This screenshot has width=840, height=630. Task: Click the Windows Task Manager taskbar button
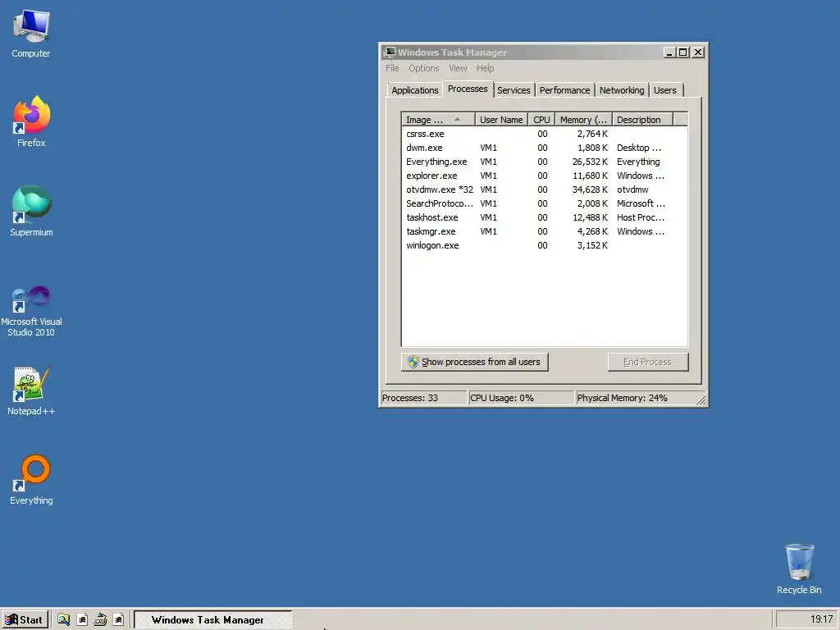point(212,619)
